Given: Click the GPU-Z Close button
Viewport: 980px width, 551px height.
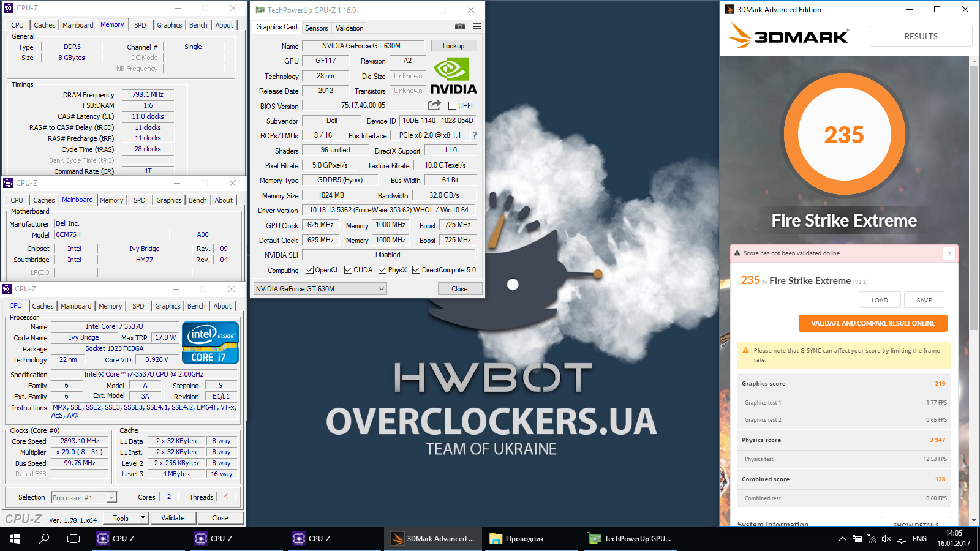Looking at the screenshot, I should pos(460,289).
